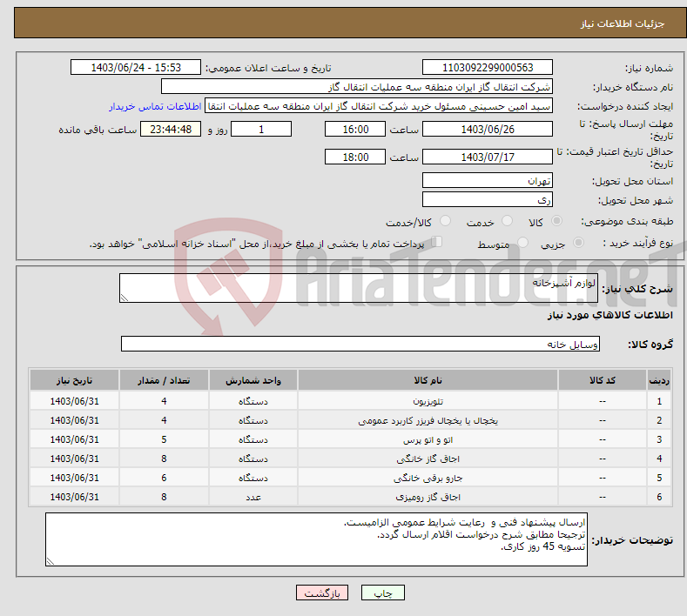Screen dimensions: 687x616
Task: Click the توضیحات خریدار notes textarea
Action: (316, 539)
